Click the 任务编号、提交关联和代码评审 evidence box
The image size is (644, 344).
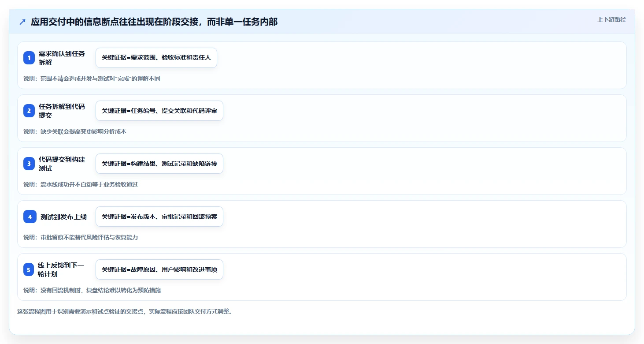[159, 111]
